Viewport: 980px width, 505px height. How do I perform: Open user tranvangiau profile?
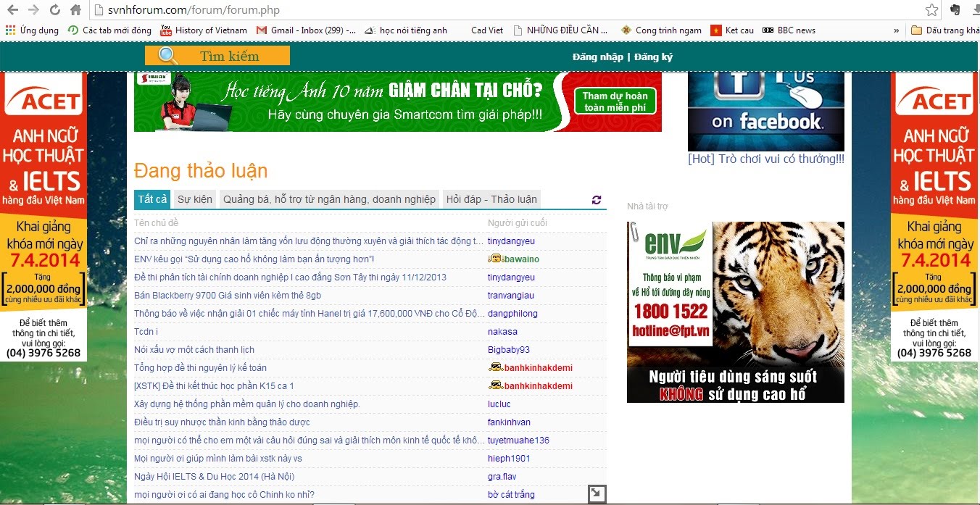tap(511, 296)
